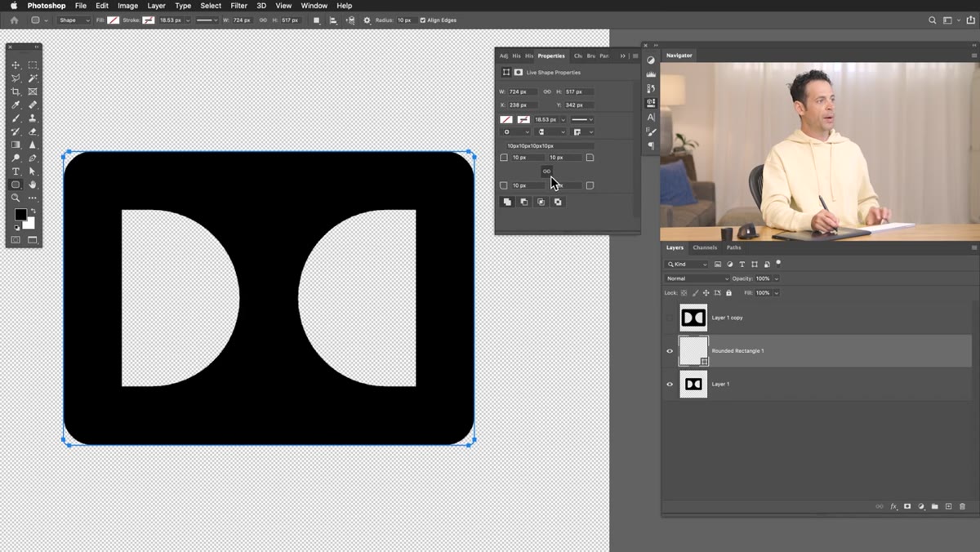Viewport: 980px width, 552px height.
Task: Open the Select menu
Action: (x=211, y=6)
